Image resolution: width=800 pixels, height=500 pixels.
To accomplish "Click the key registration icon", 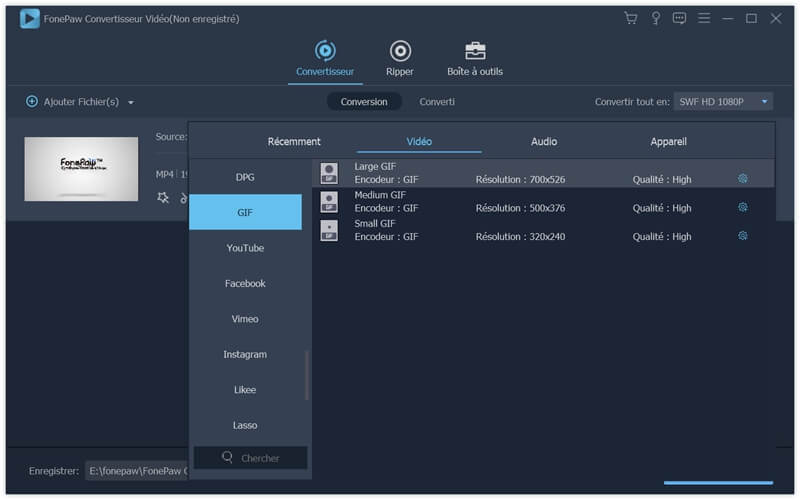I will click(x=656, y=18).
